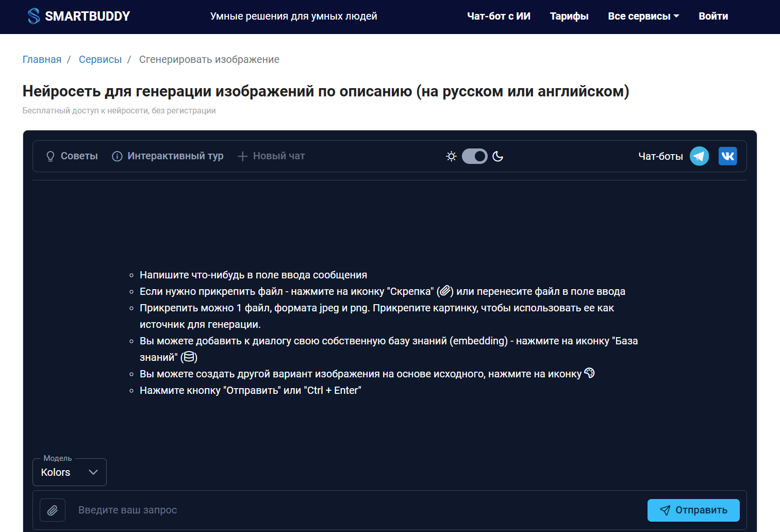The image size is (780, 532).
Task: Open Чат-бот с ИИ menu item
Action: click(499, 16)
